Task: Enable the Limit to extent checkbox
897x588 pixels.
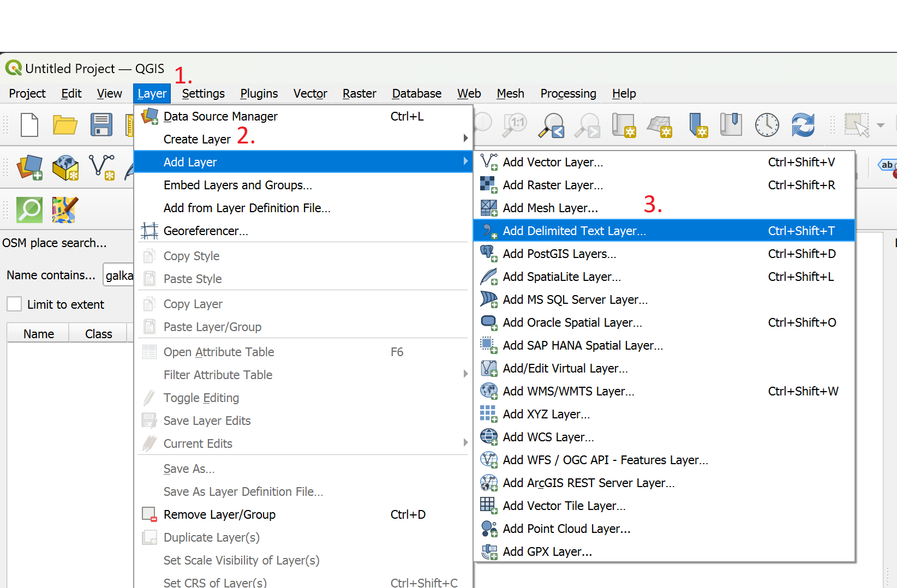Action: point(14,304)
